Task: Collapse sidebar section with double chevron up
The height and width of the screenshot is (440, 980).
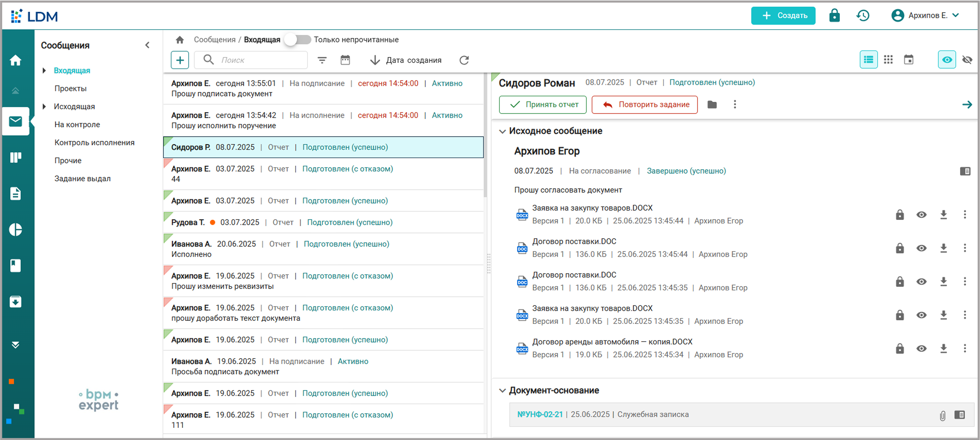Action: pyautogui.click(x=16, y=90)
